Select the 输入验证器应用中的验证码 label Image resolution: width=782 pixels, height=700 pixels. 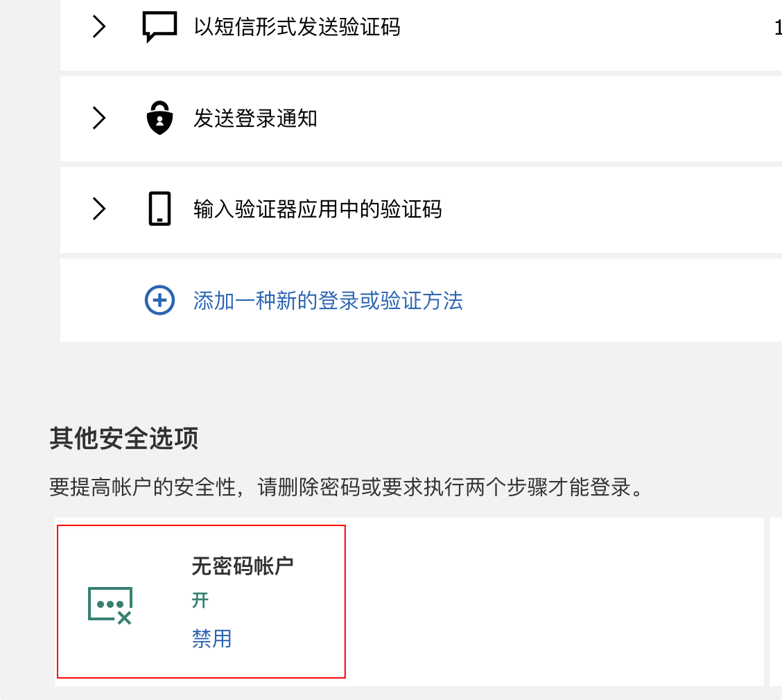pos(318,209)
